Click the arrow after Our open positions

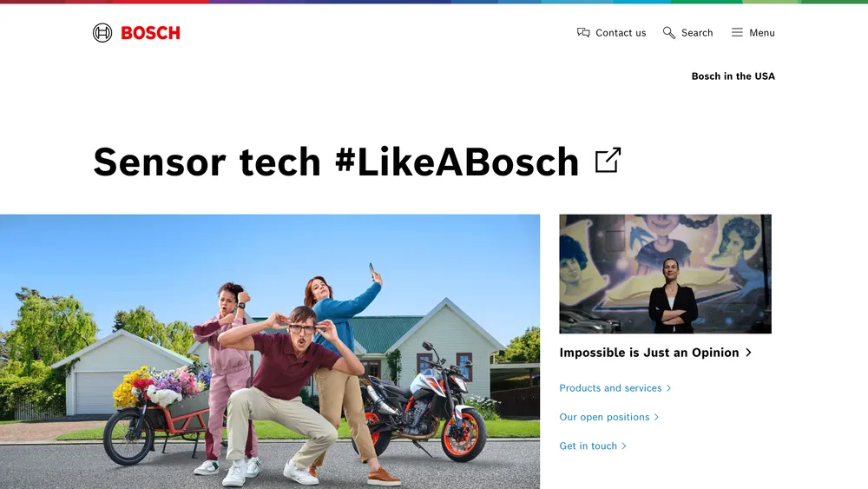tap(656, 417)
